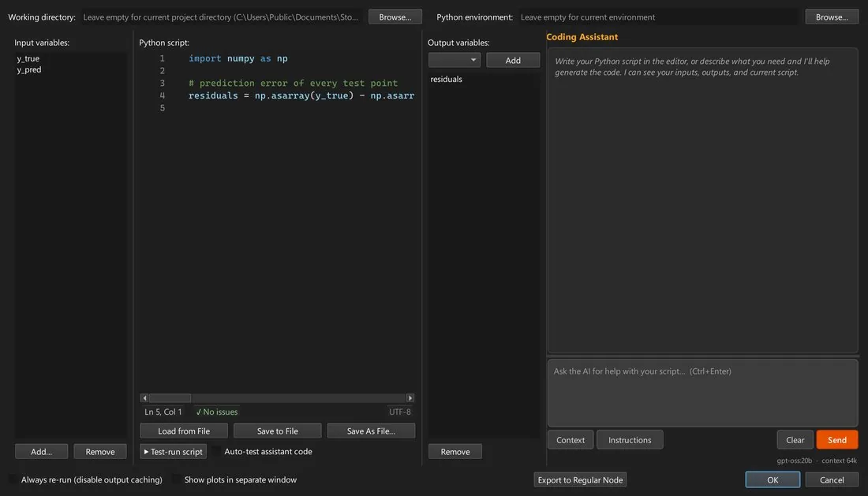Click the horizontal scrollbar thumb in editor
This screenshot has height=496, width=868.
[170, 398]
